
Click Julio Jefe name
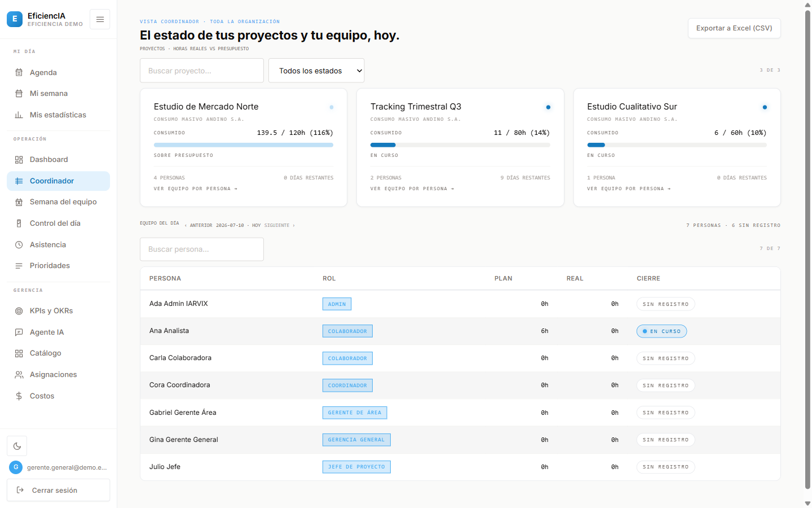[165, 467]
